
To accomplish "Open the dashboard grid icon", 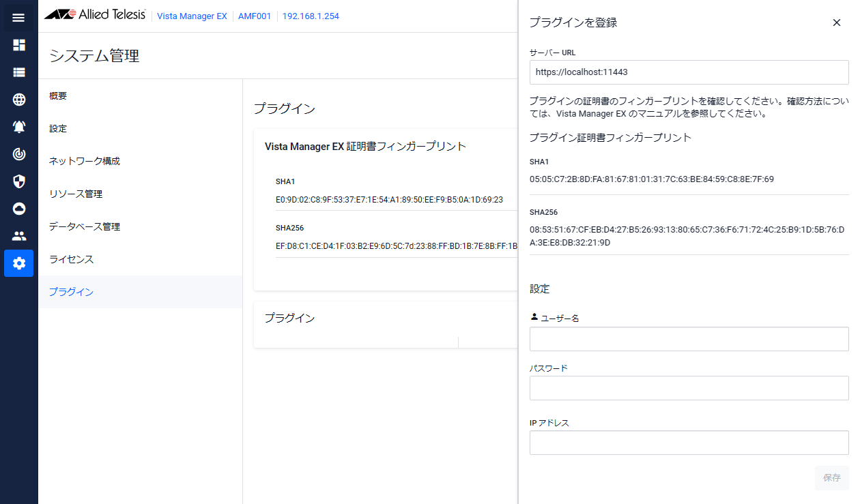I will (x=18, y=45).
